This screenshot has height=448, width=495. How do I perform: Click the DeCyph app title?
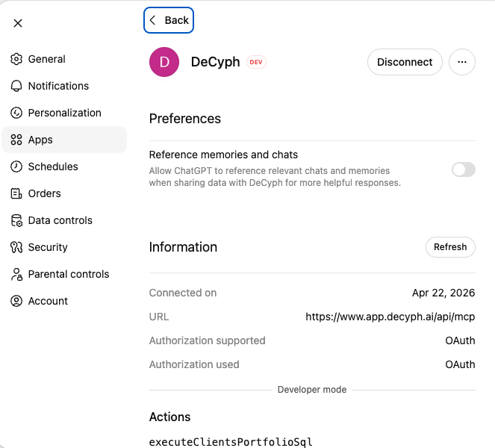click(215, 62)
